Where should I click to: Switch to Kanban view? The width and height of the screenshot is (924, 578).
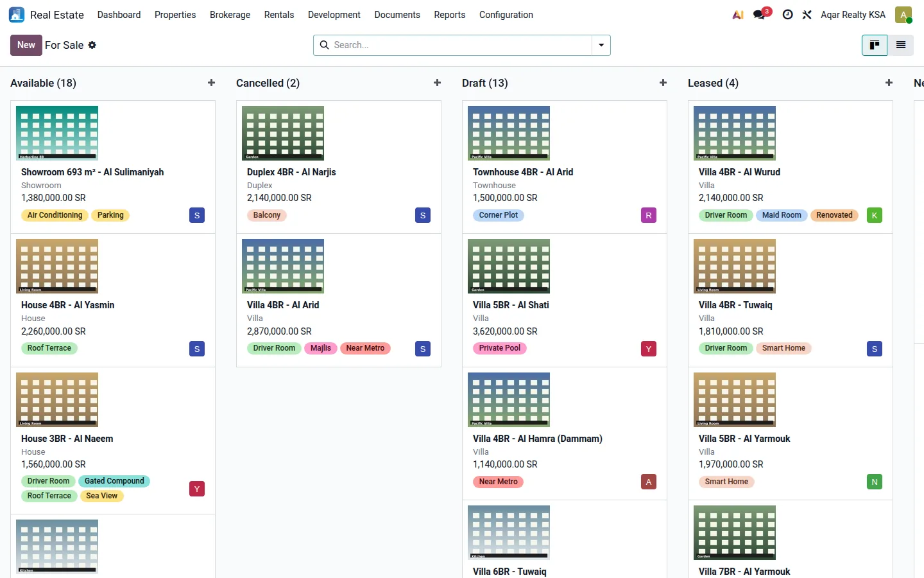875,45
